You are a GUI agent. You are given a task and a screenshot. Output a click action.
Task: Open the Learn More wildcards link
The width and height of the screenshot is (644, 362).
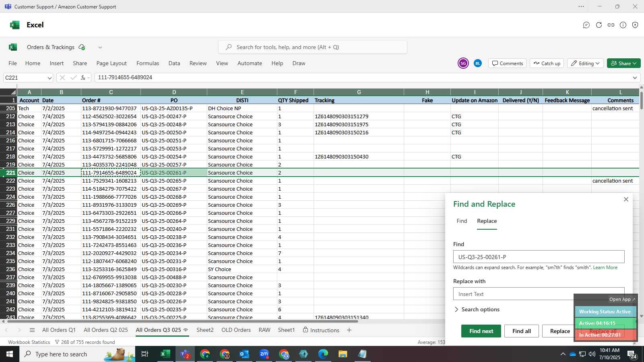coord(605,267)
